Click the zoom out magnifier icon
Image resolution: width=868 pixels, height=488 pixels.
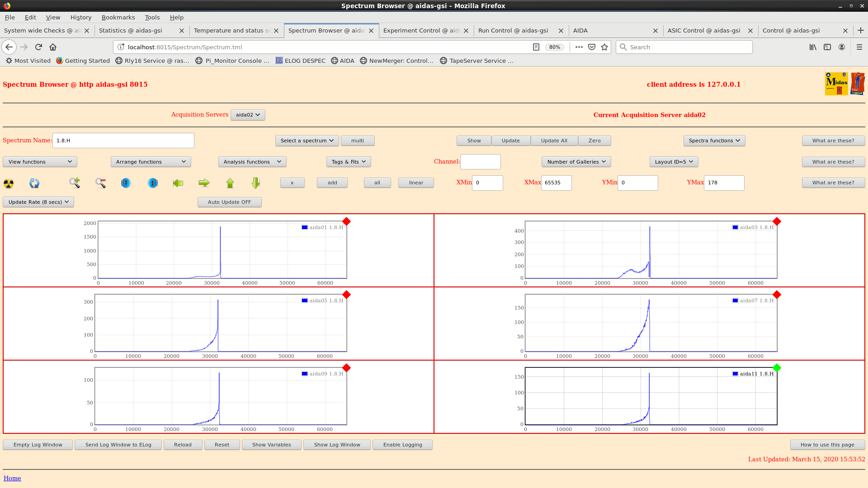(x=100, y=183)
